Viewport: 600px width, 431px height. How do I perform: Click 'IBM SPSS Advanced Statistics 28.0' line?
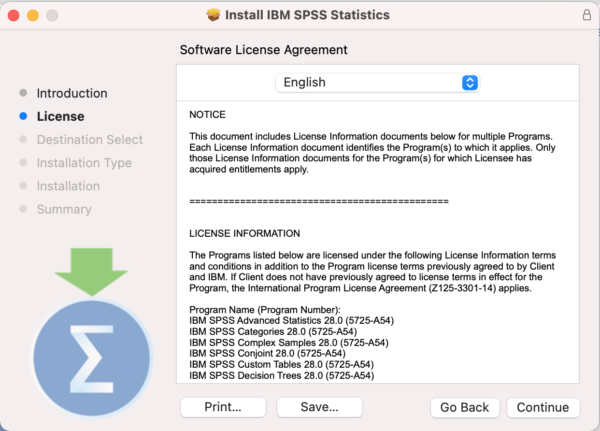point(292,320)
